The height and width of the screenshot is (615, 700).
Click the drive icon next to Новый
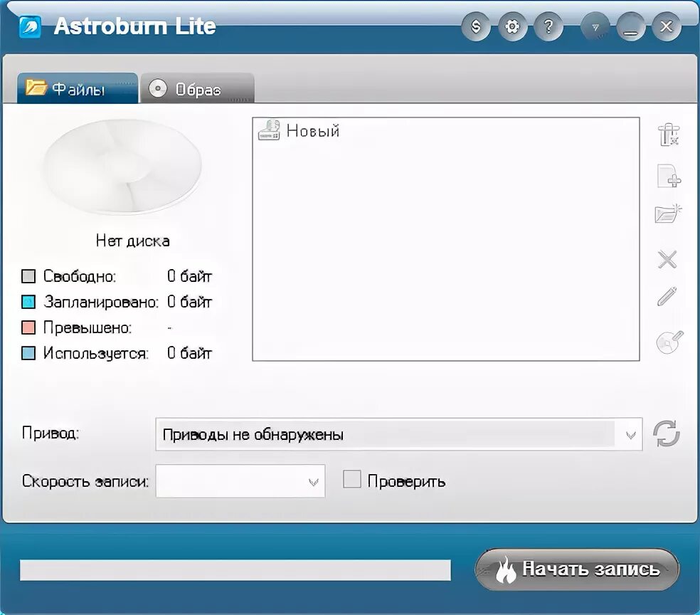(x=269, y=130)
